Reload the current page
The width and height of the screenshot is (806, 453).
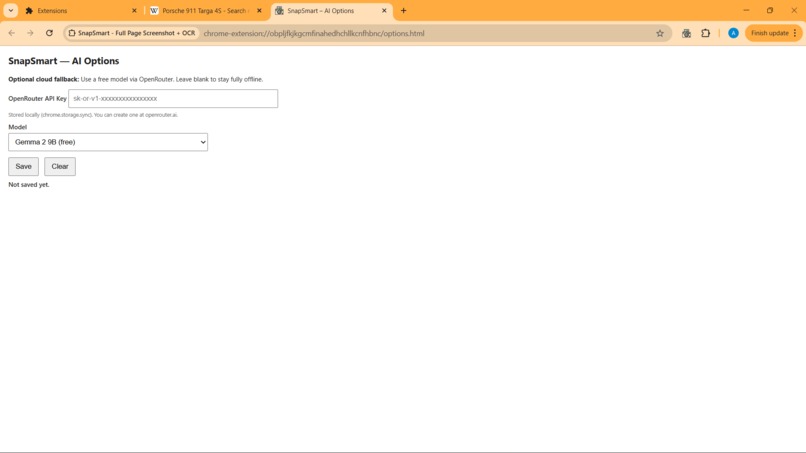pos(49,33)
